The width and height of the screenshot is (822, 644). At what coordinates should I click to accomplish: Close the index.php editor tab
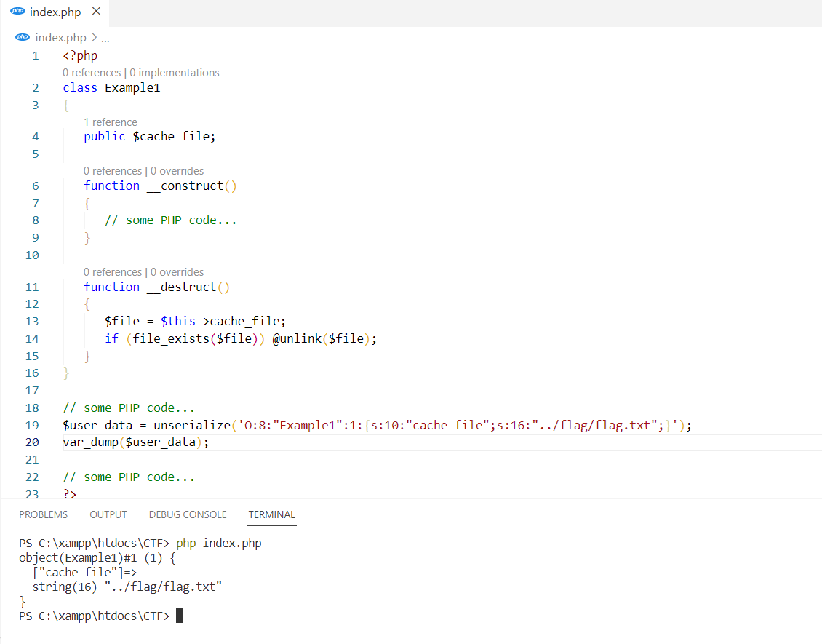tap(96, 12)
